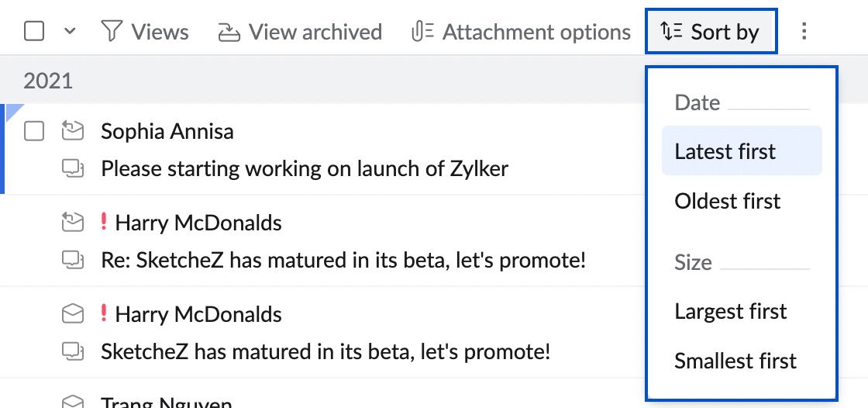The image size is (868, 408).
Task: Click replied-mail icon beside Sophia Annisa
Action: click(72, 132)
